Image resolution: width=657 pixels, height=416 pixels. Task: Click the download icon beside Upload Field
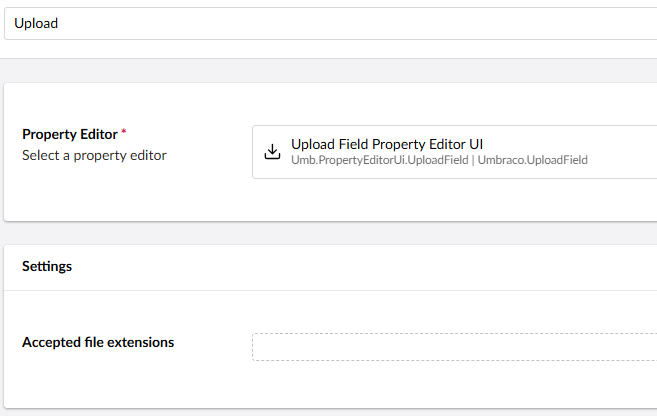pyautogui.click(x=271, y=152)
